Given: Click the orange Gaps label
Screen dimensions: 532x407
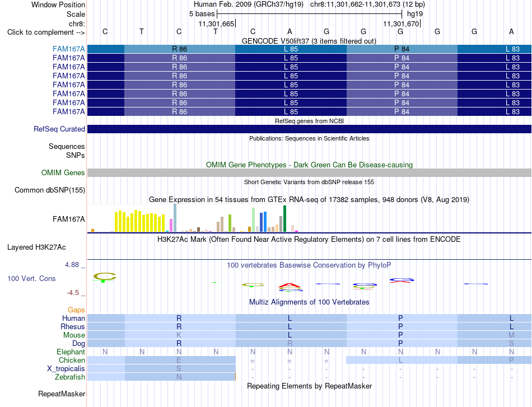Looking at the screenshot, I should pos(76,310).
